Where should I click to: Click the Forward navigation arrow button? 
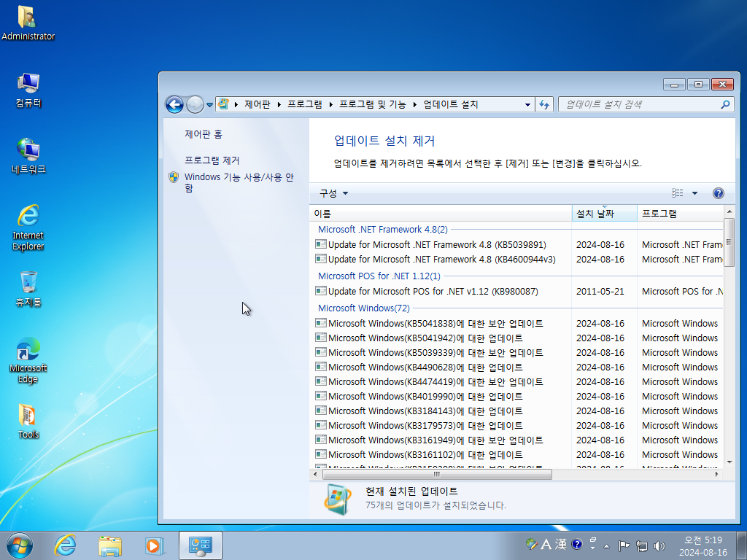click(x=195, y=104)
